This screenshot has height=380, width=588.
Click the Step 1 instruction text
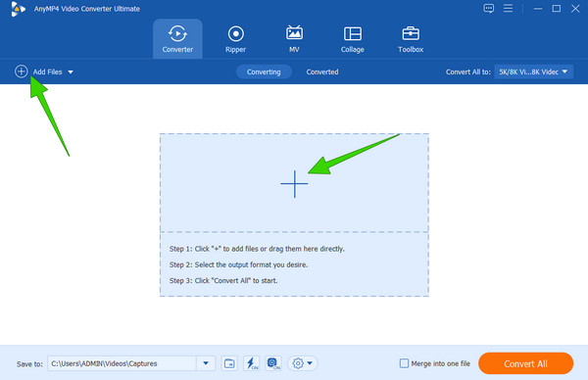[x=257, y=249]
